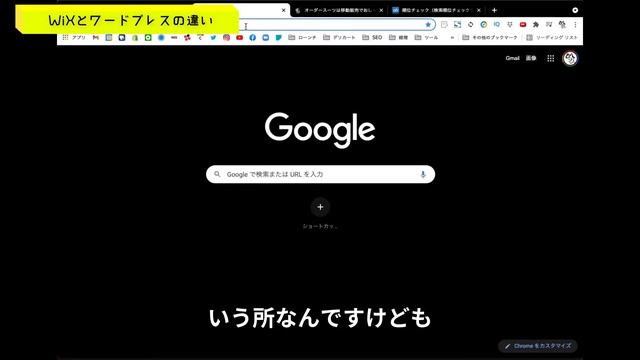Open the profile indicator in tab strip
The image size is (640, 360).
point(575,10)
